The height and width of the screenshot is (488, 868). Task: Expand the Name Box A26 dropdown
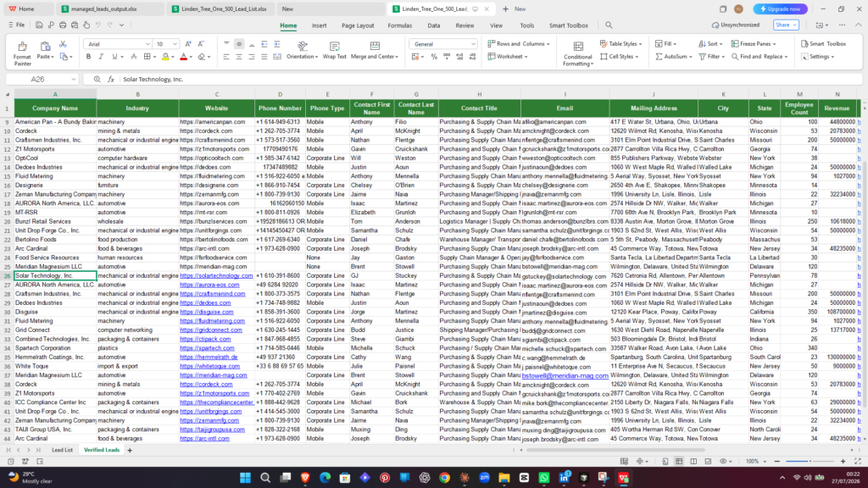(73, 79)
